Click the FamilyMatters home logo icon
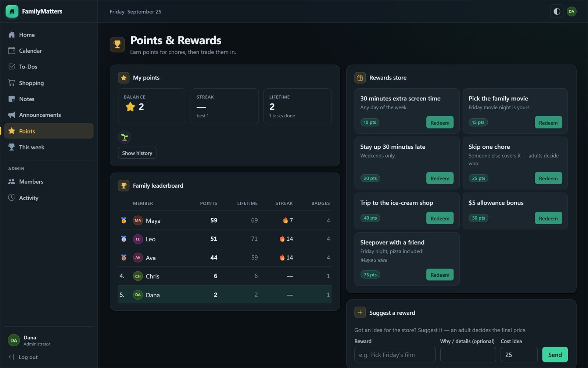This screenshot has width=588, height=368. pyautogui.click(x=12, y=11)
